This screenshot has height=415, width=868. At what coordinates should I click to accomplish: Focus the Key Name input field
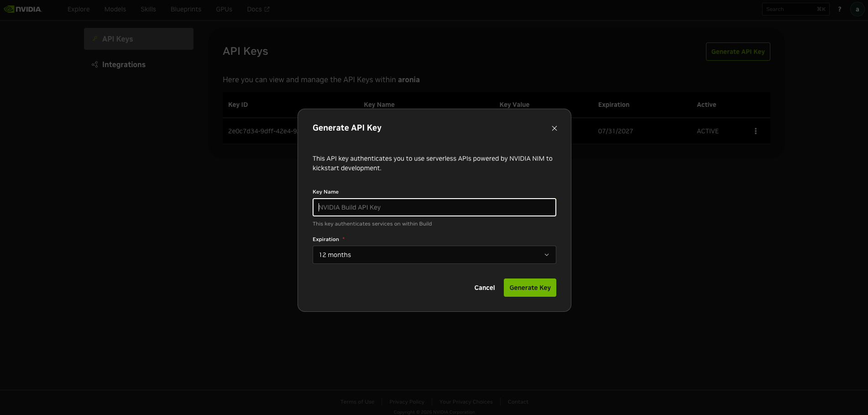point(434,207)
